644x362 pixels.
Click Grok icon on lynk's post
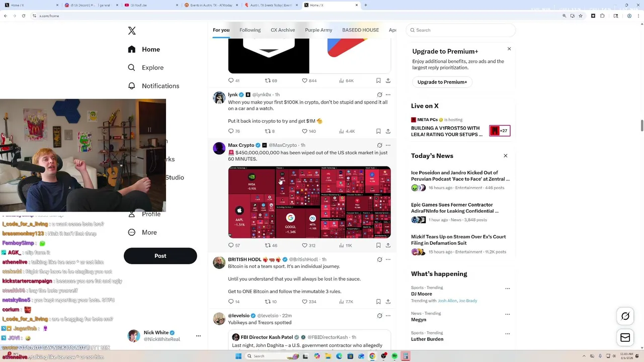[379, 95]
